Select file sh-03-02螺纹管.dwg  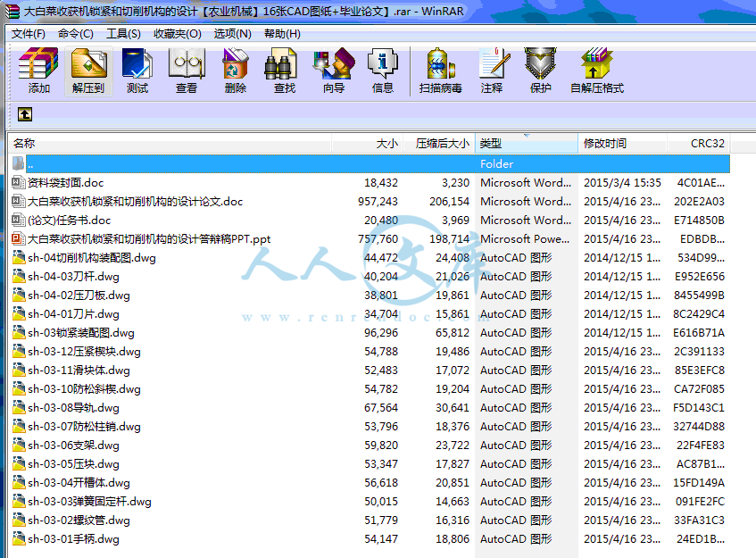[79, 521]
